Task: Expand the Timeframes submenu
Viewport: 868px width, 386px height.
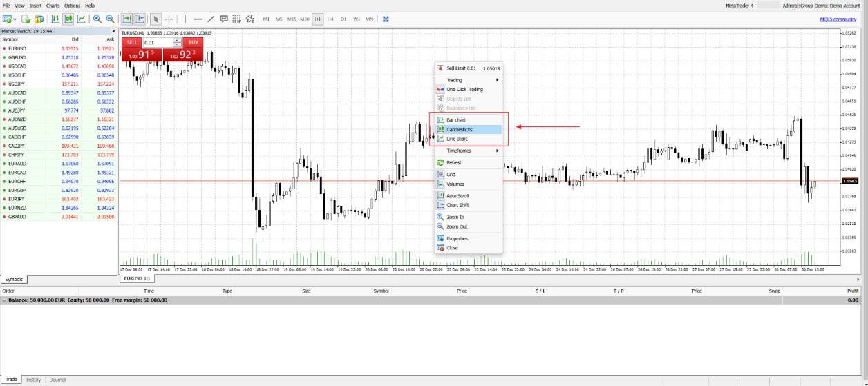Action: (x=469, y=151)
